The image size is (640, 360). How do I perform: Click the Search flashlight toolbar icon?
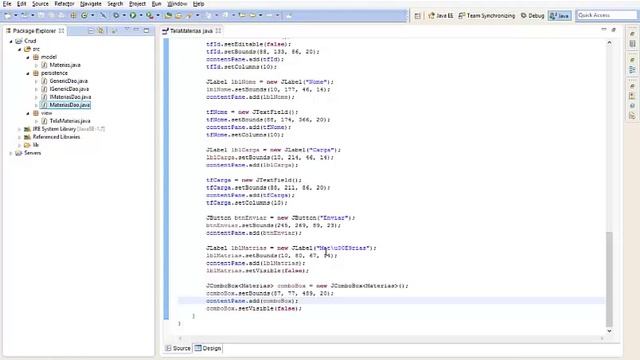click(x=189, y=16)
